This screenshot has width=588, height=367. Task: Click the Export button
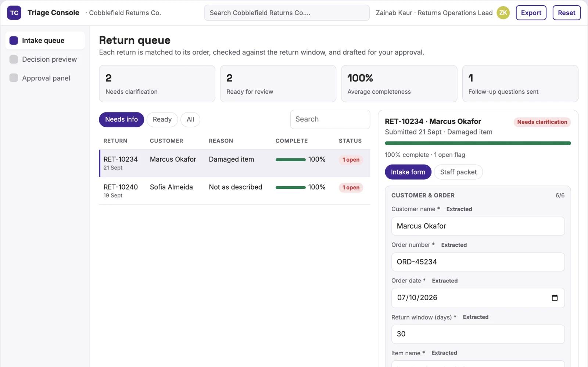click(531, 13)
